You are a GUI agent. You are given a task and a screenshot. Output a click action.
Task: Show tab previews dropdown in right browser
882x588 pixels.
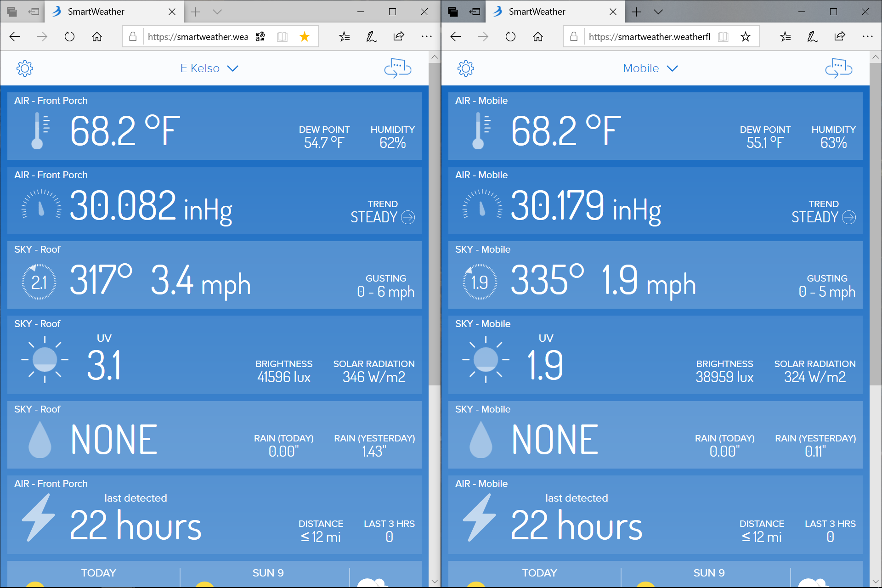pyautogui.click(x=658, y=12)
